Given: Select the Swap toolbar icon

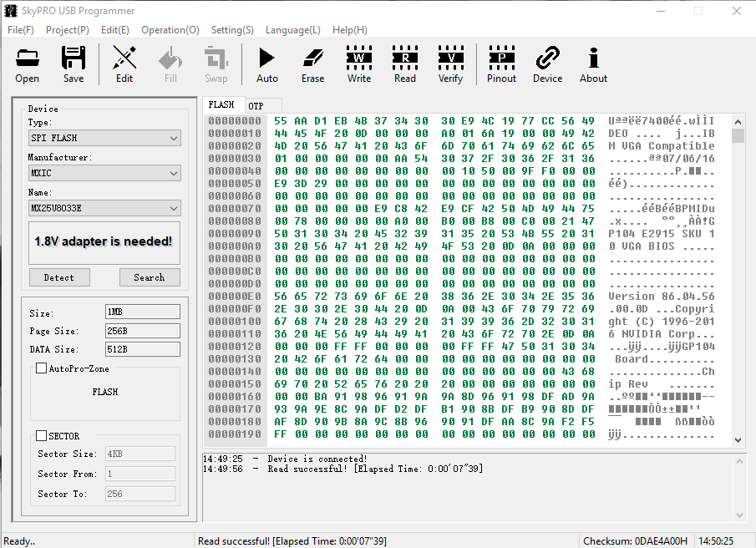Looking at the screenshot, I should click(x=216, y=64).
